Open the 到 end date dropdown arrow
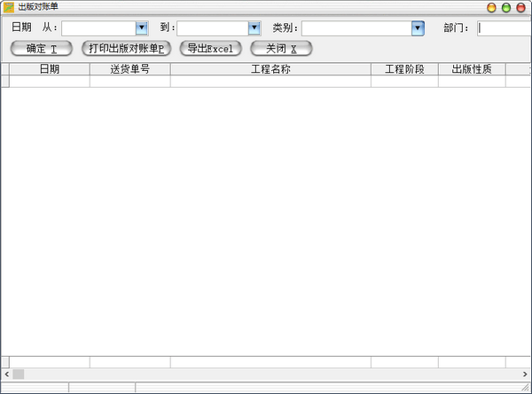Screen dimensions: 532x394 (254, 28)
